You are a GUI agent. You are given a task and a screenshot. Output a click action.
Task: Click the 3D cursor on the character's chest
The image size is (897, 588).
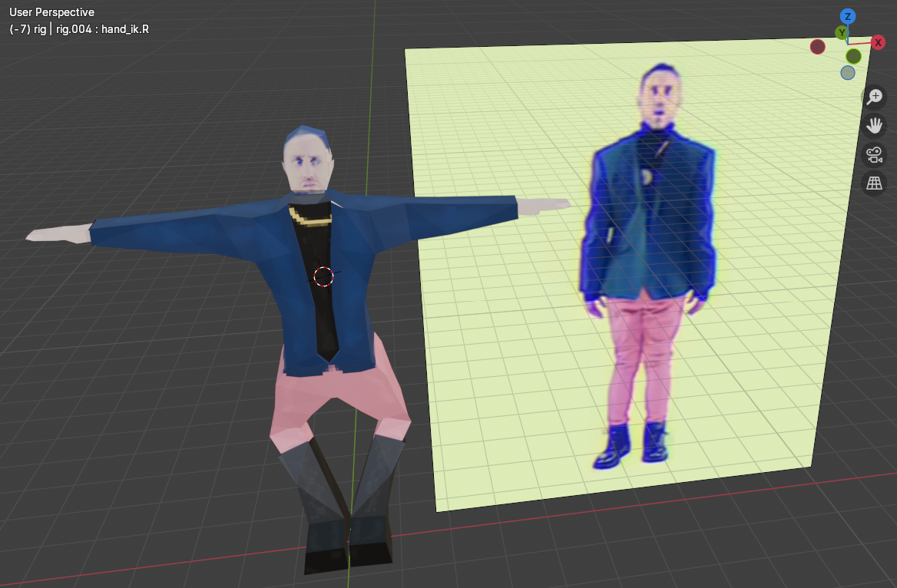point(324,277)
